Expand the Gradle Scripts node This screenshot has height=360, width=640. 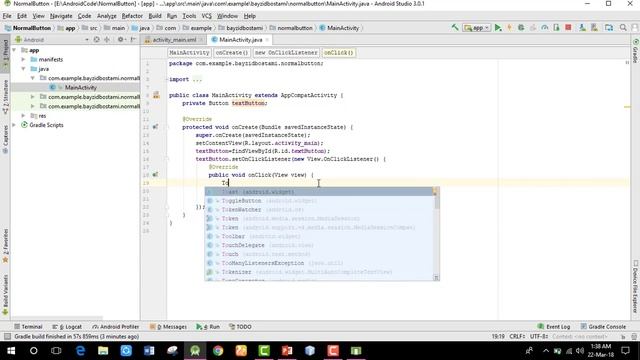(x=15, y=125)
